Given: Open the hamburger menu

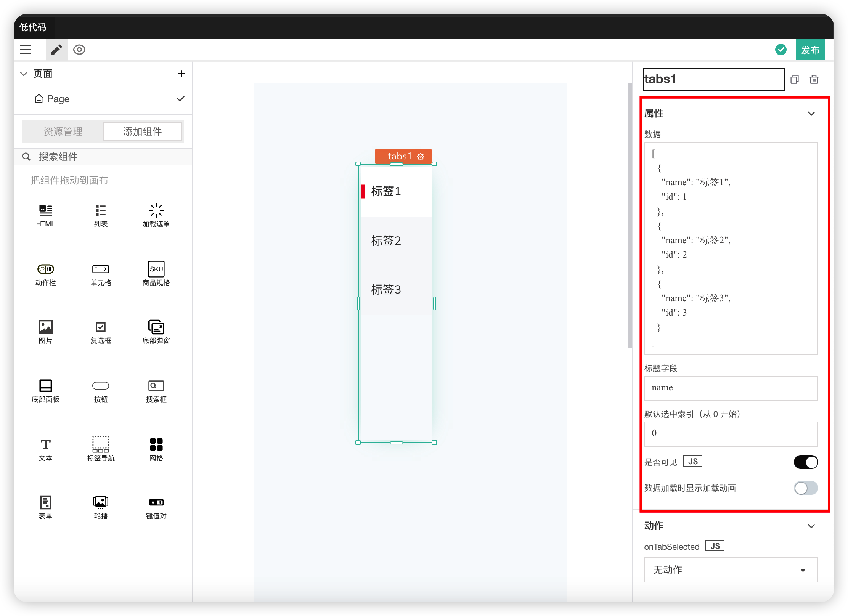Looking at the screenshot, I should pos(26,50).
